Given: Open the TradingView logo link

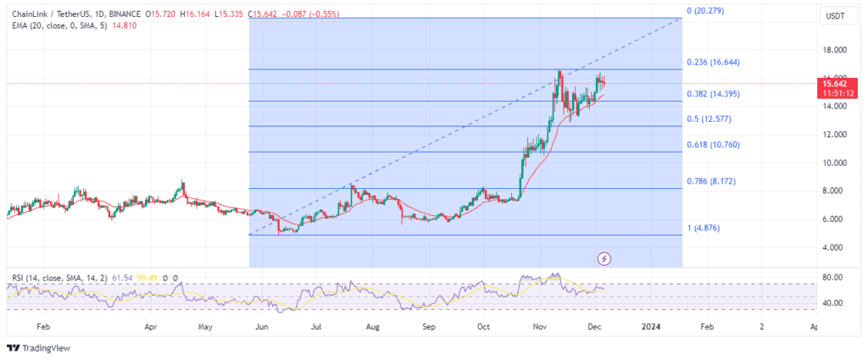Looking at the screenshot, I should point(38,348).
